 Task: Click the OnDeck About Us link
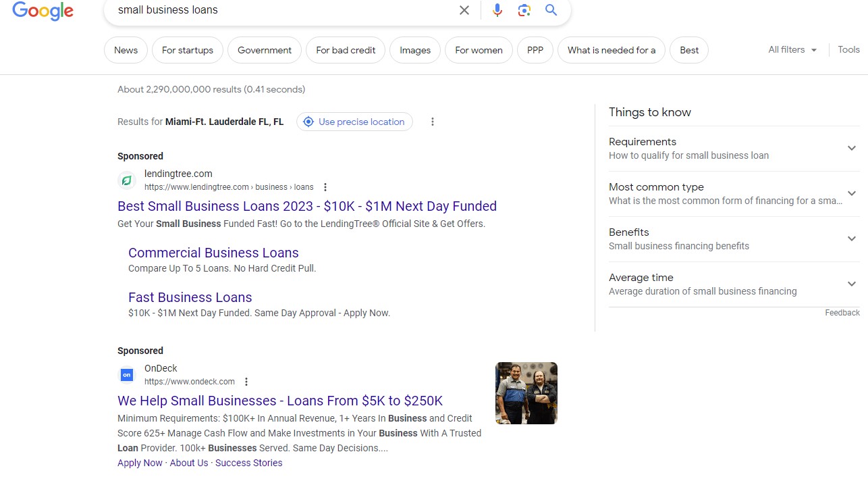[189, 463]
